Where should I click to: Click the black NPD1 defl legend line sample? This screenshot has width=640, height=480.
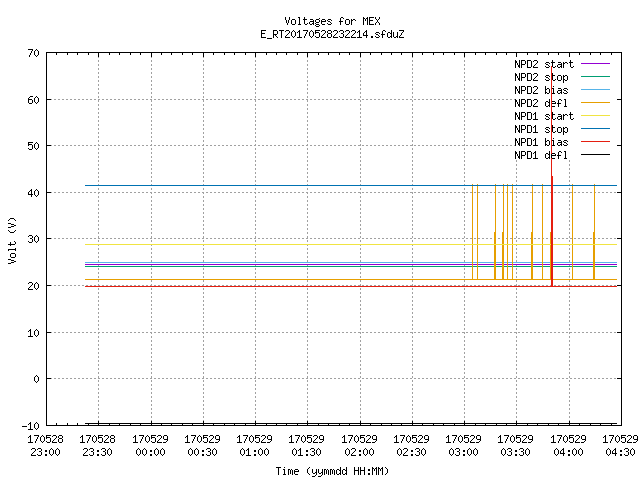click(596, 155)
